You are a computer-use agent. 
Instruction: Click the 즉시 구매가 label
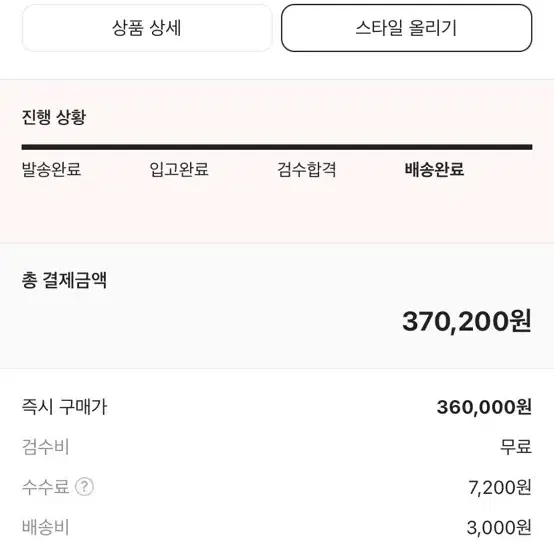(x=64, y=407)
